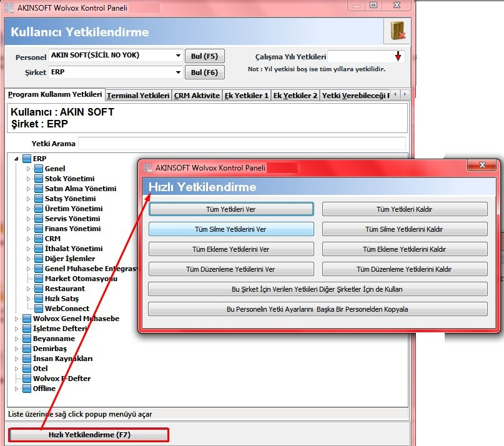This screenshot has width=504, height=446.
Task: Open the Yetki Verebileceği tab
Action: coord(355,96)
